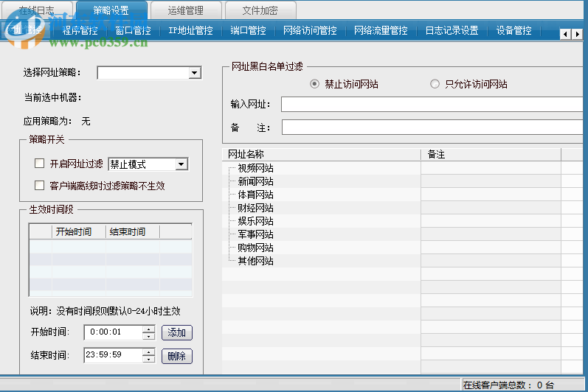
Task: Tick 客户端离线时过滤策略不生效 checkbox
Action: 39,186
